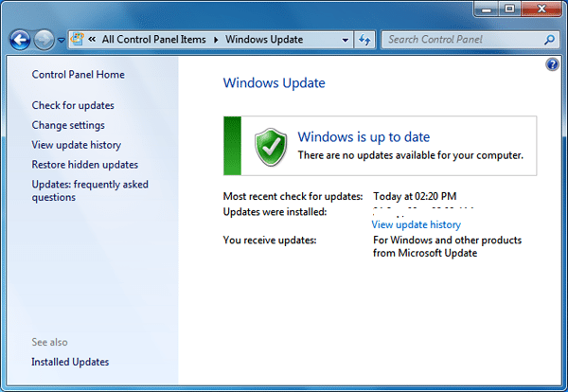Click the Forward navigation arrow
568x392 pixels.
(x=44, y=40)
